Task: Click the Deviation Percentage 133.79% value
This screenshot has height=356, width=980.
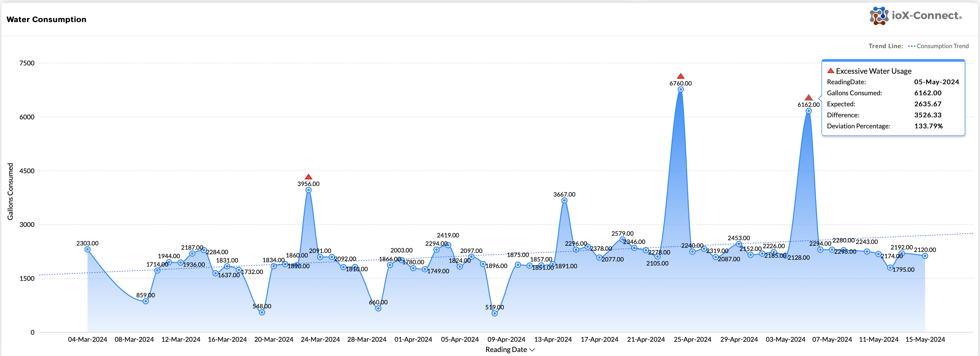Action: pyautogui.click(x=928, y=126)
